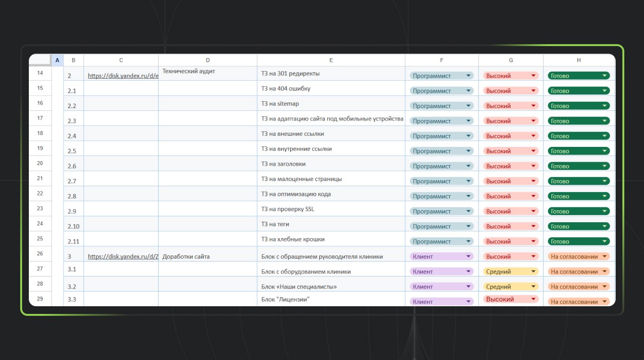Select column H header

click(579, 60)
